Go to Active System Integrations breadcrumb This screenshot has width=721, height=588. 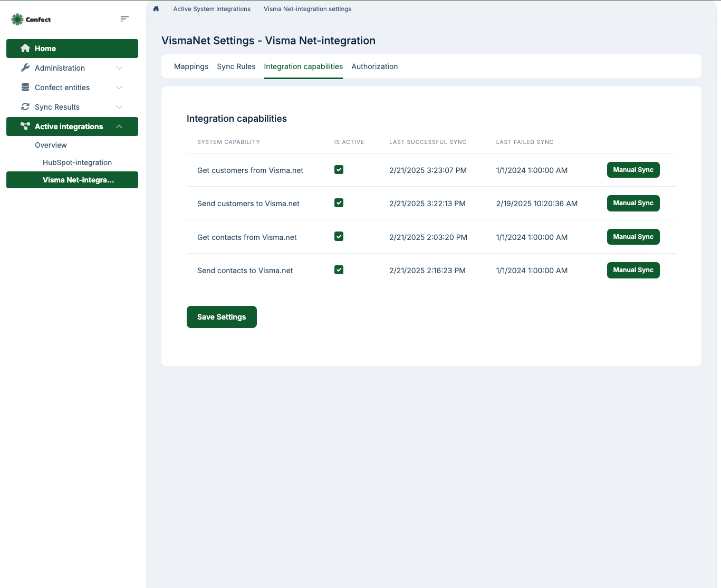[x=212, y=9]
